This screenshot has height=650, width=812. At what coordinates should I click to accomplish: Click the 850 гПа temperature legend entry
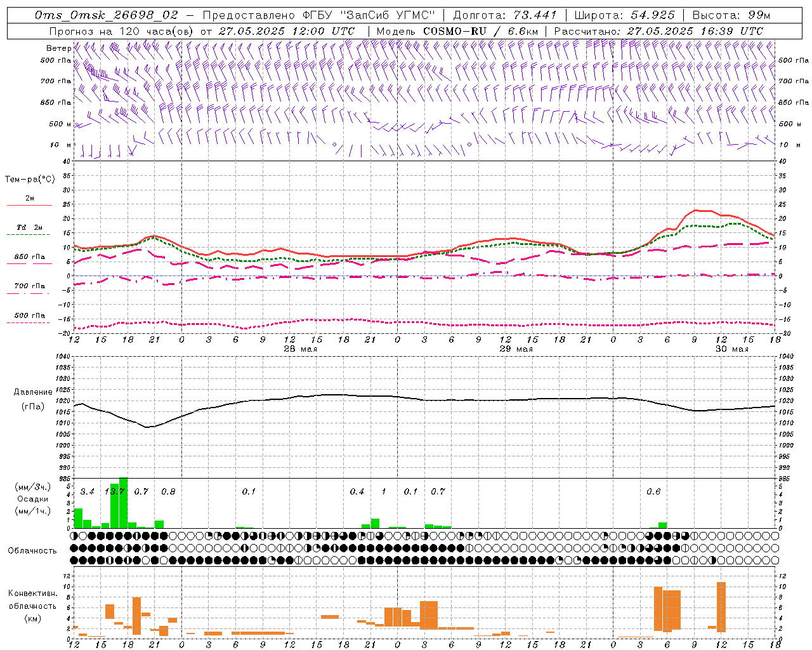click(x=29, y=257)
